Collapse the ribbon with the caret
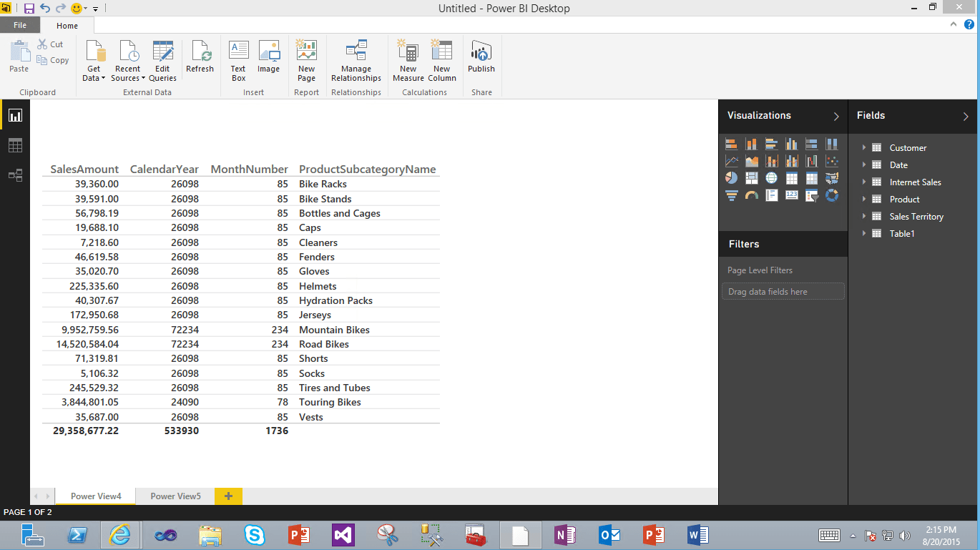Screen dimensions: 980x550 [x=954, y=24]
